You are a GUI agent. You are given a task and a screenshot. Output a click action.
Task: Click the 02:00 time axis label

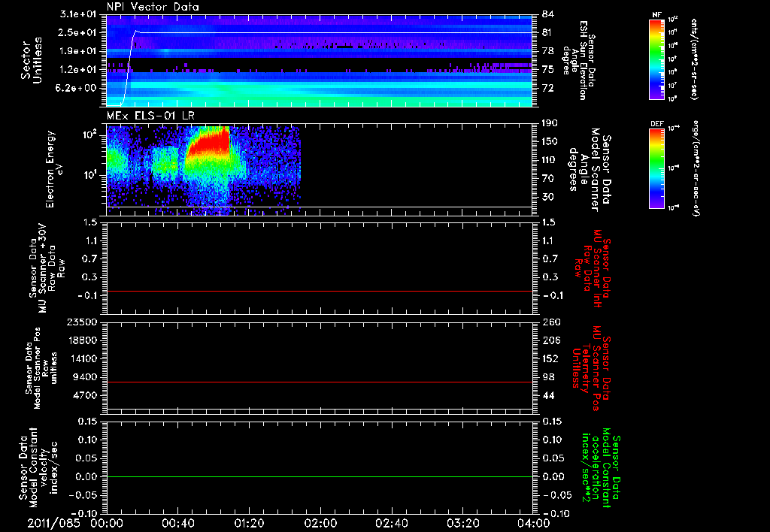coord(320,523)
